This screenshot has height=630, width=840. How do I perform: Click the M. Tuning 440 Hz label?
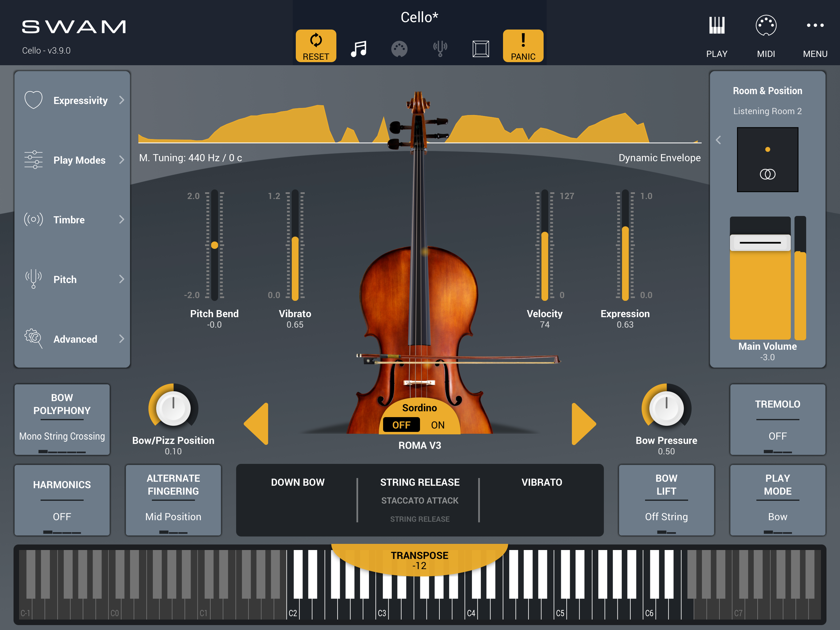pyautogui.click(x=190, y=158)
